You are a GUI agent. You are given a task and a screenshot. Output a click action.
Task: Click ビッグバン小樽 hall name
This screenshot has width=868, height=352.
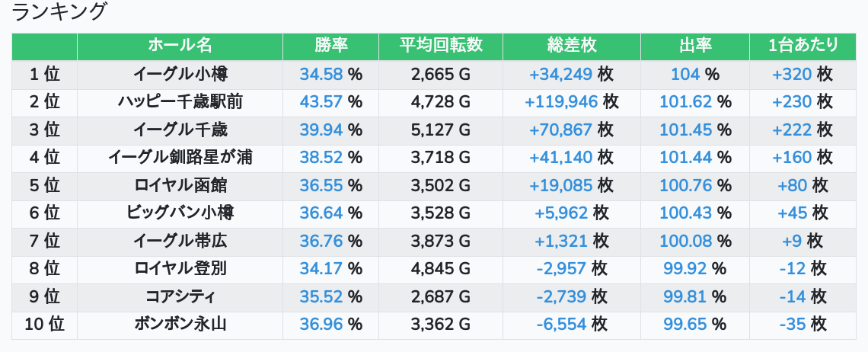coord(180,213)
